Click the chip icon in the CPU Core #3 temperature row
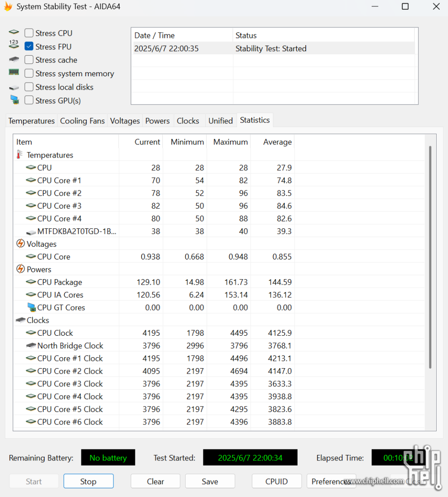This screenshot has height=497, width=448. 31,206
